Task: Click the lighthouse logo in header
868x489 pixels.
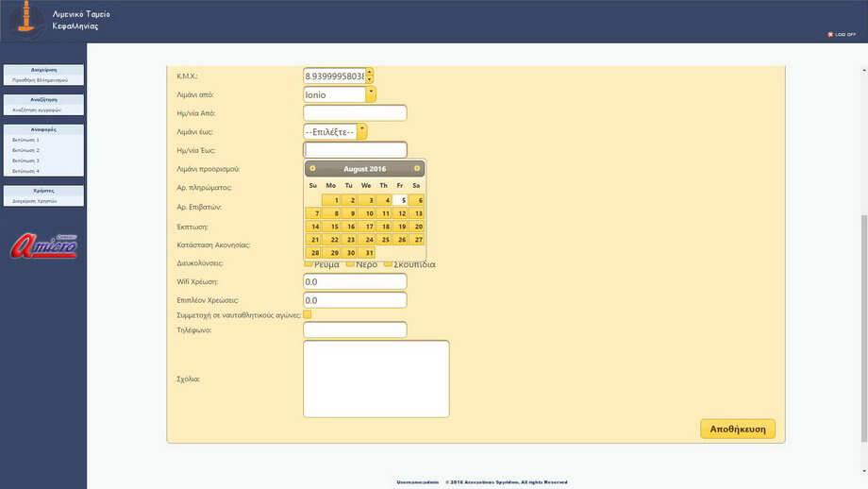Action: 26,20
